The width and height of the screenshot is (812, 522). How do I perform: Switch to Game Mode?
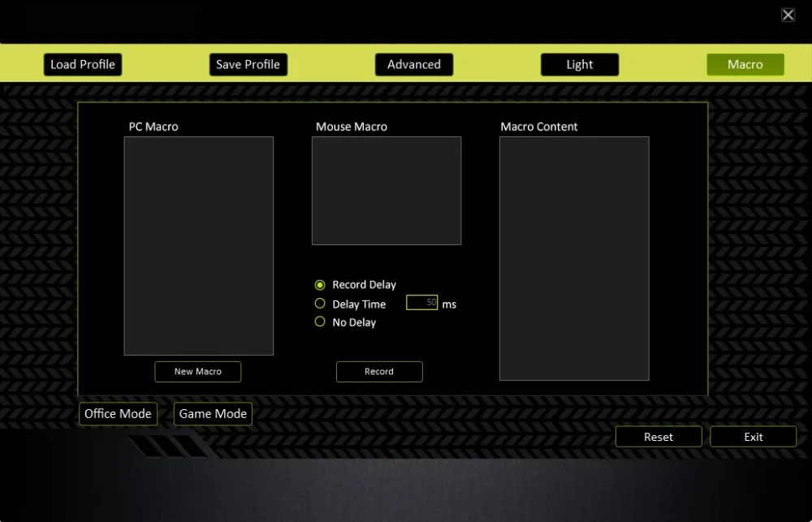213,414
